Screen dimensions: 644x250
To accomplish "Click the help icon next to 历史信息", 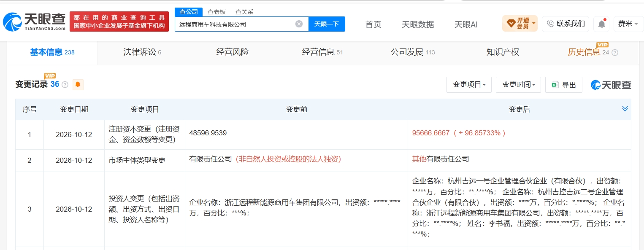I will [615, 53].
